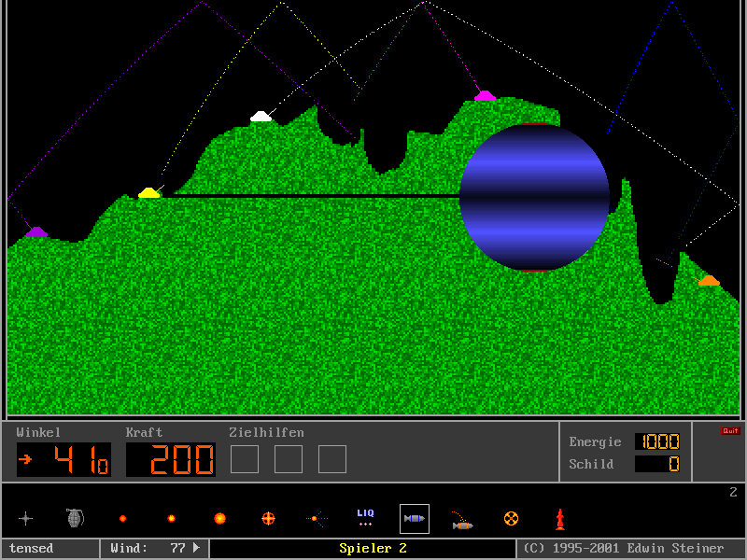This screenshot has height=560, width=747.
Task: Toggle the second Zielhilfen box
Action: (289, 459)
